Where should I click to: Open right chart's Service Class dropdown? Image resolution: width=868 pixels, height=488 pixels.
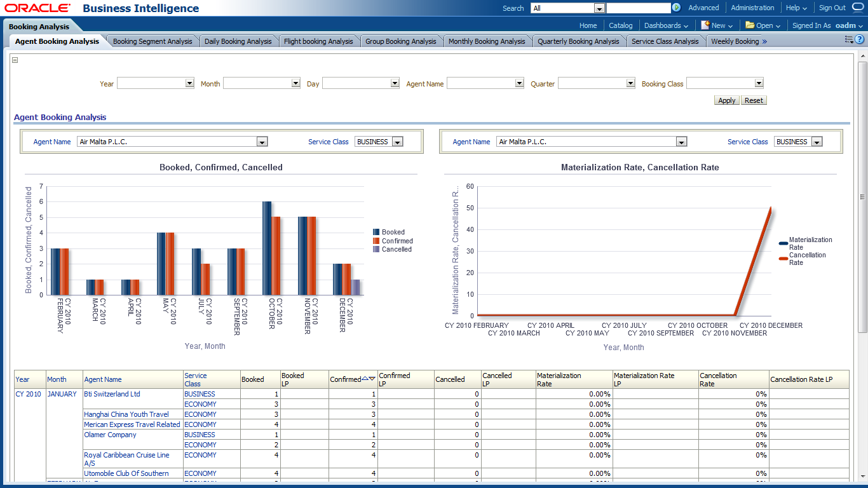817,142
